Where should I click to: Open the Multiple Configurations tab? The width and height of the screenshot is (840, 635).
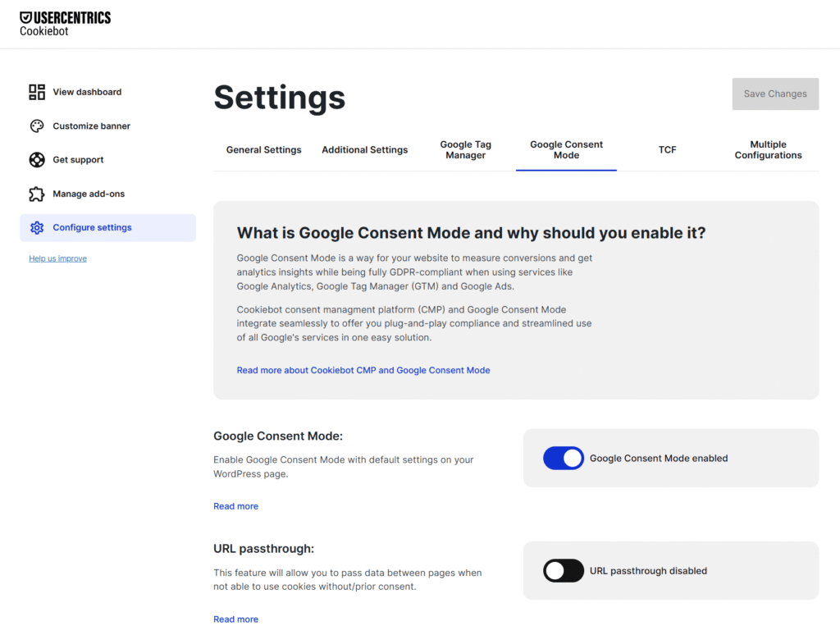pyautogui.click(x=768, y=150)
